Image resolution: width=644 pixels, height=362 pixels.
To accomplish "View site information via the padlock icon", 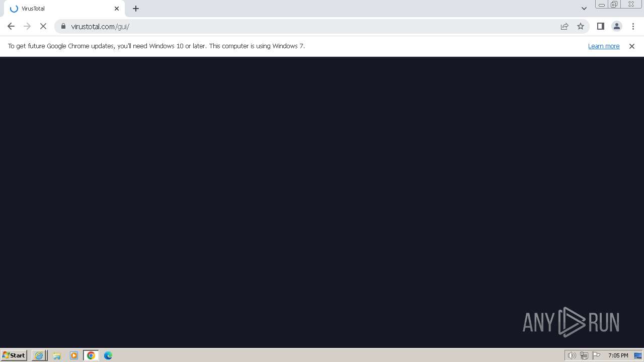I will 63,26.
